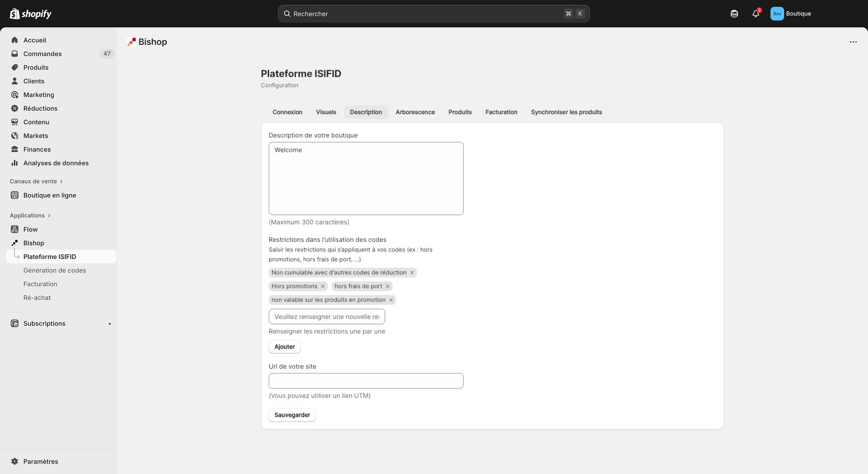Open the Sidekick assistant icon
868x474 pixels.
pos(734,14)
